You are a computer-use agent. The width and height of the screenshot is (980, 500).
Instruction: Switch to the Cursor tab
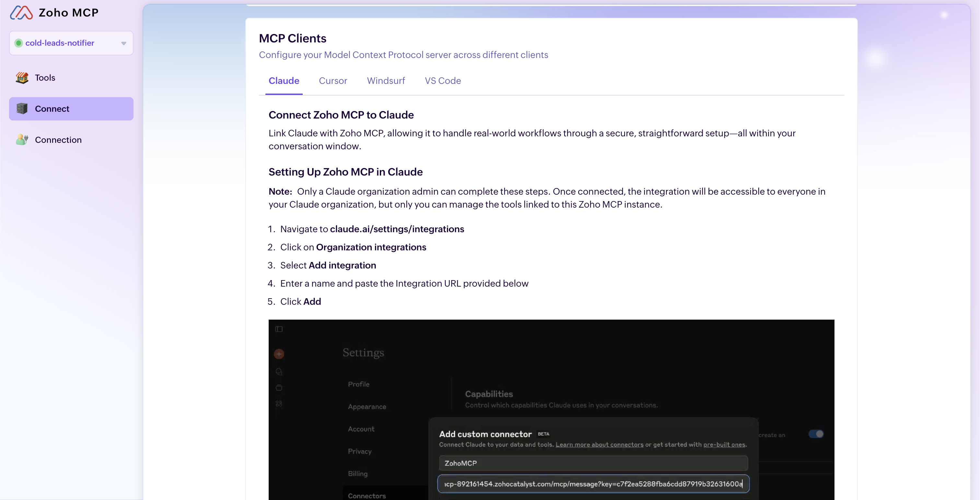tap(332, 81)
